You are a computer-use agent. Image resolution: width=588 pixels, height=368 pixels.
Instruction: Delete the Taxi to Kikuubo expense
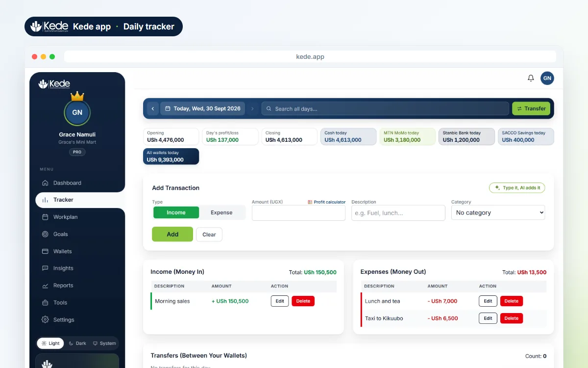[512, 318]
